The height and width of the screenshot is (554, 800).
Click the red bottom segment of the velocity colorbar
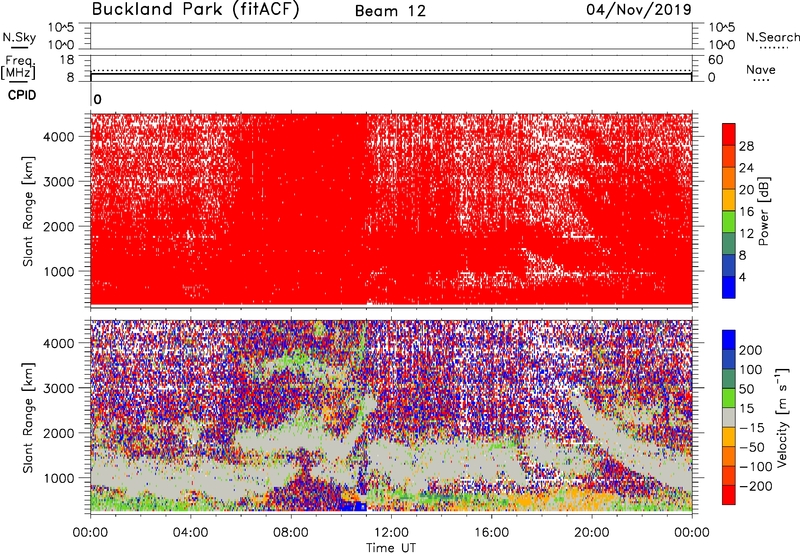[729, 495]
